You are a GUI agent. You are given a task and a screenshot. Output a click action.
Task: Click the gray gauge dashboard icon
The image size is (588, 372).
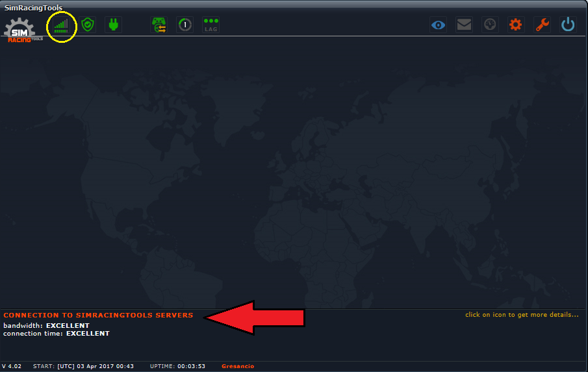[490, 25]
